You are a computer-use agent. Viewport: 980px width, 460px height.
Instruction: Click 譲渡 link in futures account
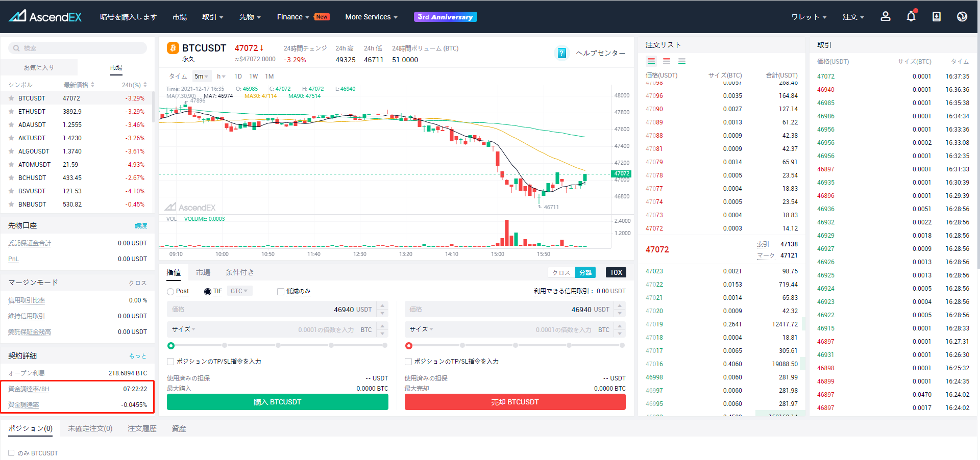tap(141, 225)
